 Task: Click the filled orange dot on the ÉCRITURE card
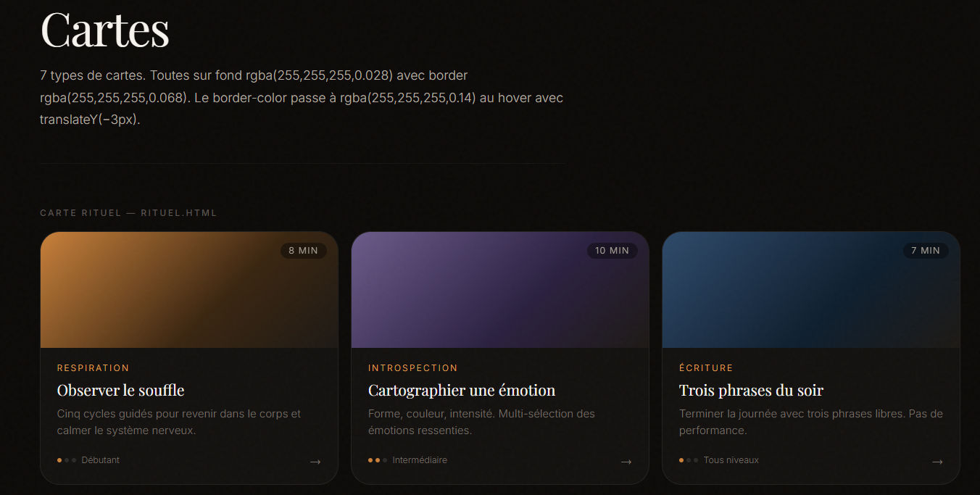pyautogui.click(x=680, y=460)
